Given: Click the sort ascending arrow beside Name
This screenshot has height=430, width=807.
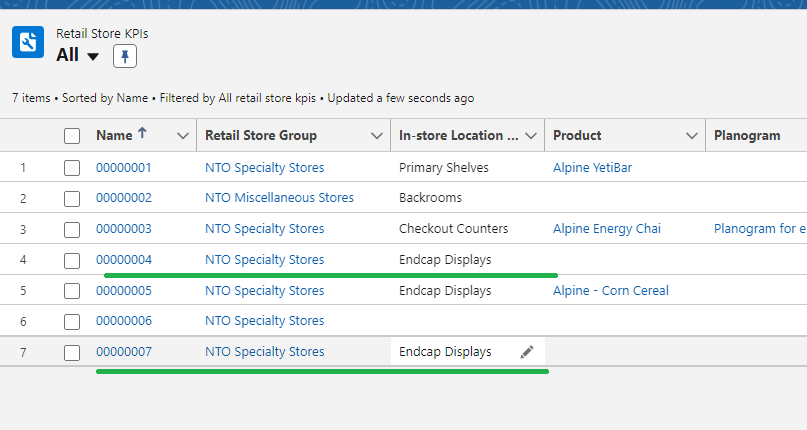Looking at the screenshot, I should click(x=142, y=133).
